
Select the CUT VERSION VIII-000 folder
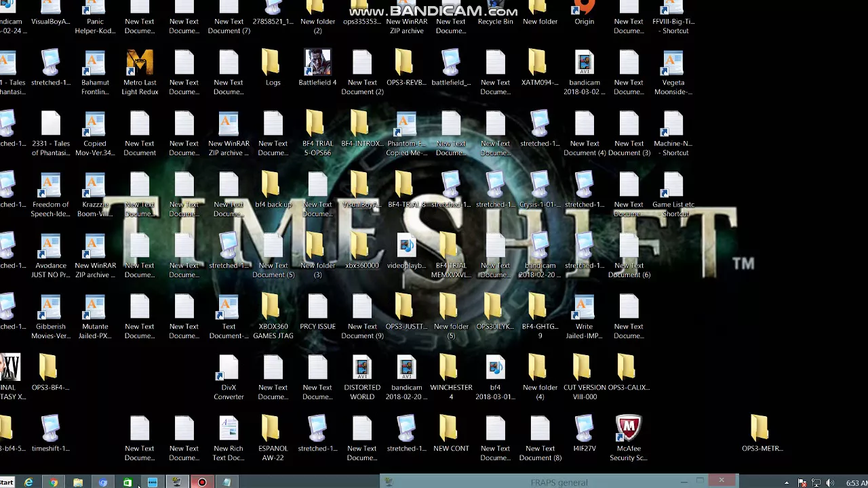point(584,378)
